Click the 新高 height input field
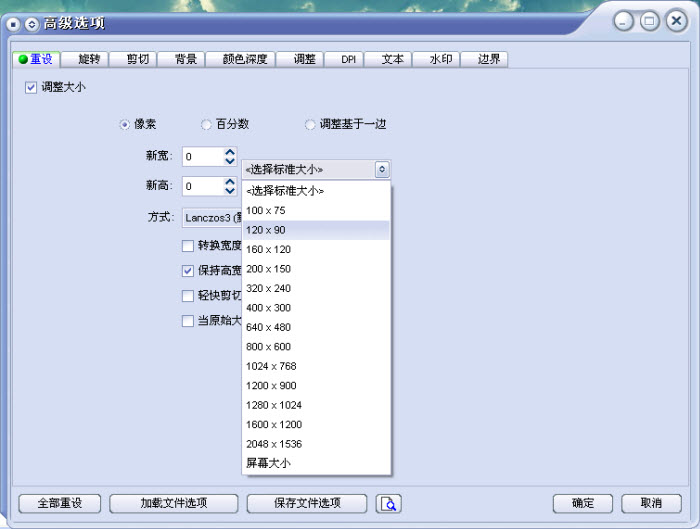This screenshot has width=700, height=529. [204, 186]
